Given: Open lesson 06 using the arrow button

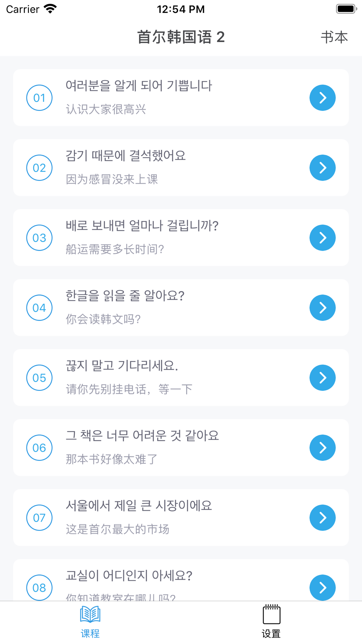Looking at the screenshot, I should [x=323, y=448].
